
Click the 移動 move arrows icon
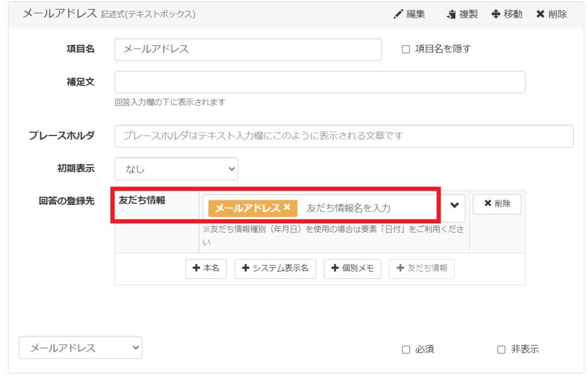(496, 14)
